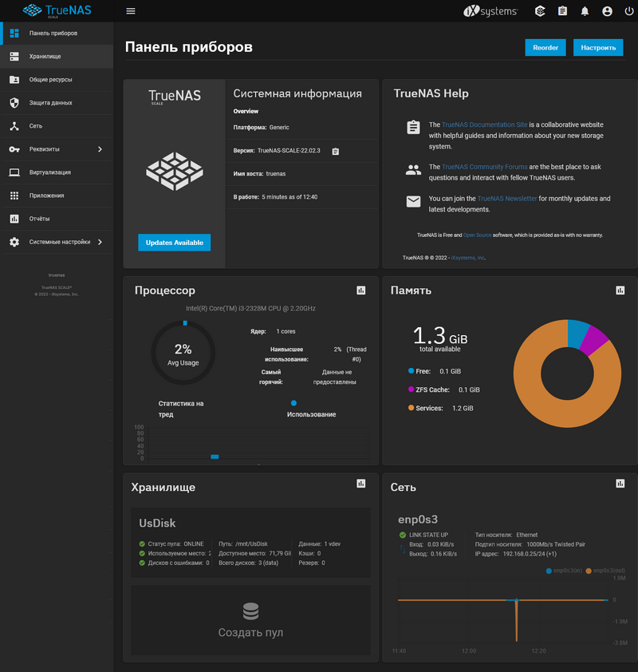Screen dimensions: 638x672
Task: Click the Системные настройки gear sidebar icon
Action: pos(14,242)
